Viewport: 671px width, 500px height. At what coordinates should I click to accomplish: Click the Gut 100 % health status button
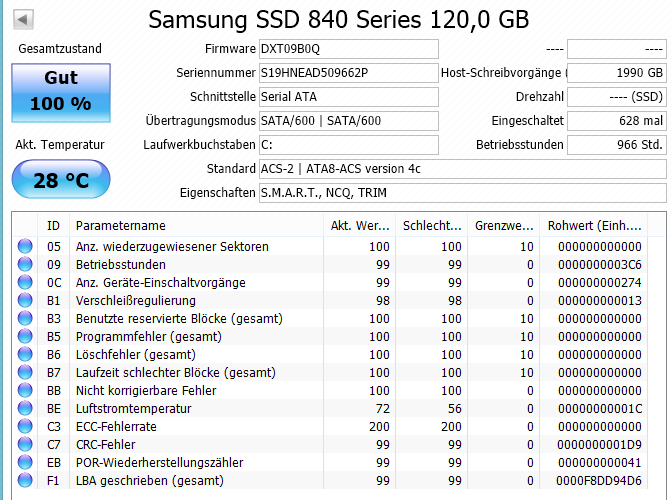(61, 92)
